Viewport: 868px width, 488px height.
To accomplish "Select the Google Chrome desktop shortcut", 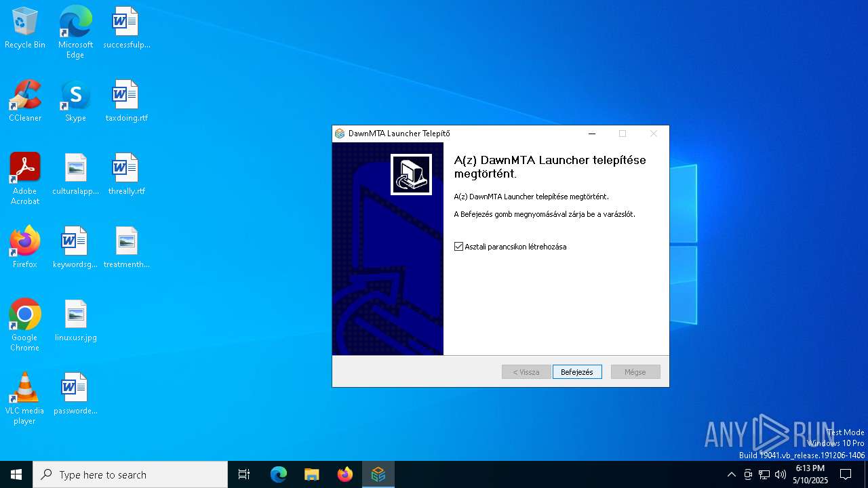I will click(x=25, y=325).
